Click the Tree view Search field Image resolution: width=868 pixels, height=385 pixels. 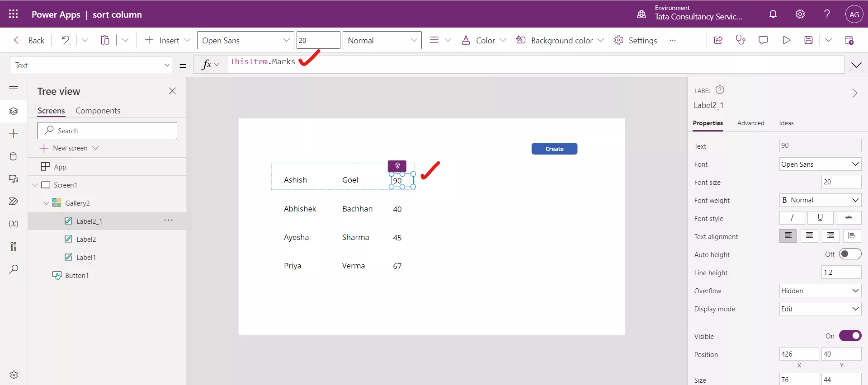107,131
